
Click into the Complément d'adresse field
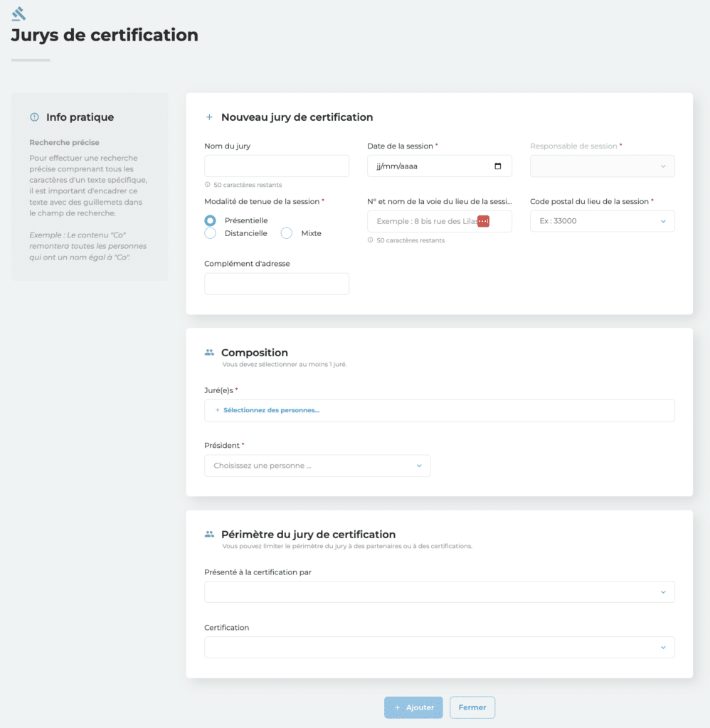(x=276, y=284)
